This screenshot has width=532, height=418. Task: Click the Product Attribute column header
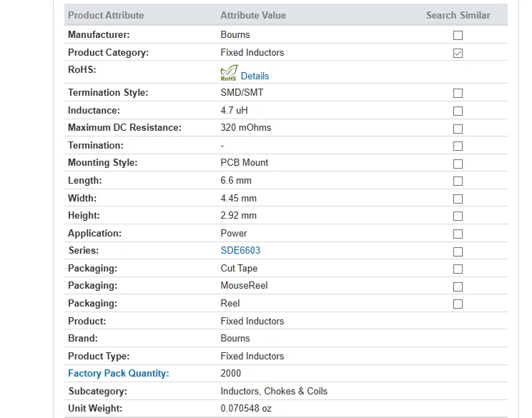tap(106, 15)
